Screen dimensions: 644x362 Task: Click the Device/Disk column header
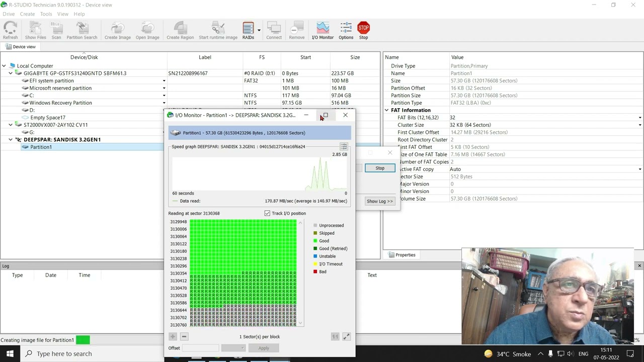(x=84, y=57)
